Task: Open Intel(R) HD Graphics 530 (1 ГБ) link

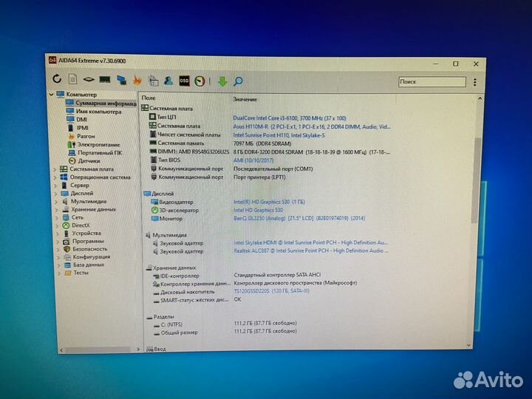Action: click(269, 202)
